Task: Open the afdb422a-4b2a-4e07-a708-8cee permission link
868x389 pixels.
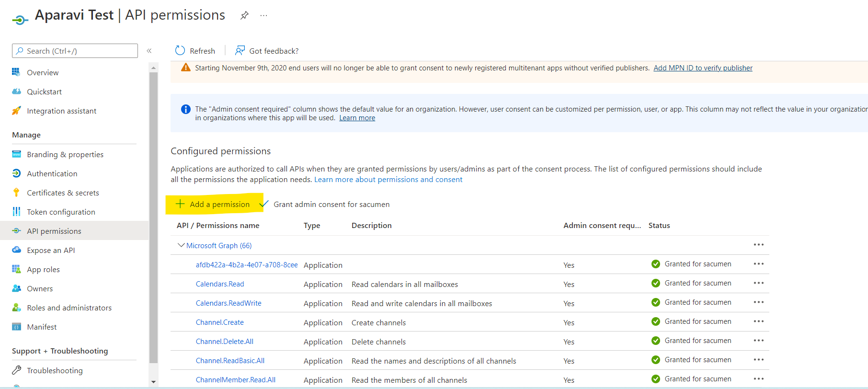Action: (x=247, y=265)
